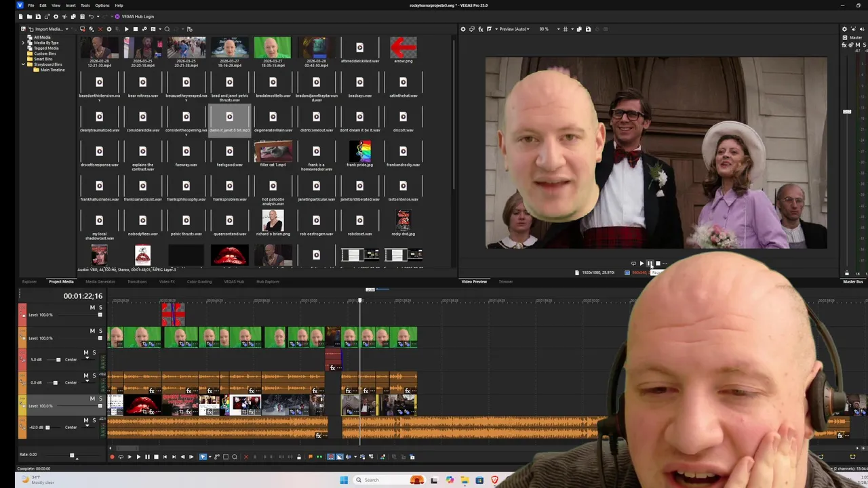Toggle split screen view in preview toolbar
Screen dimensions: 868x488
489,29
